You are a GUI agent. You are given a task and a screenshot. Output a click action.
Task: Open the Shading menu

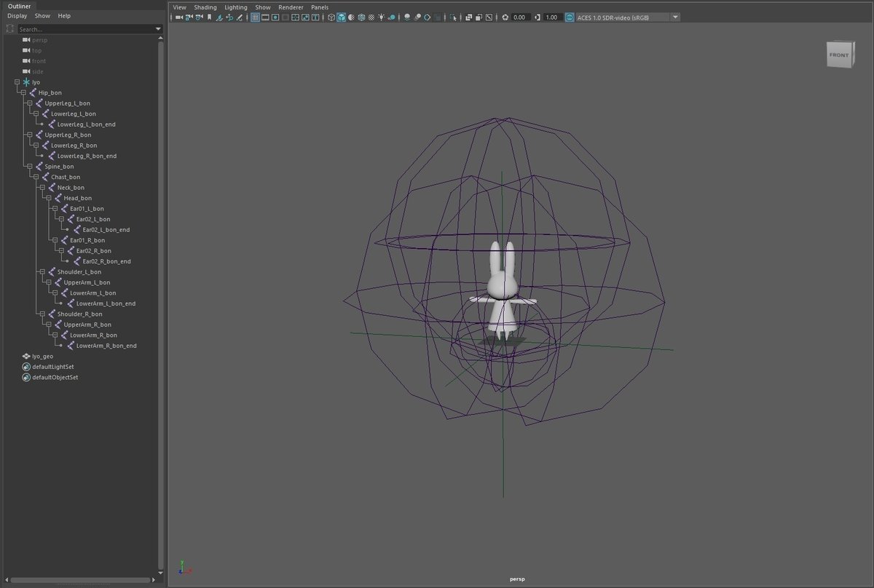[205, 7]
